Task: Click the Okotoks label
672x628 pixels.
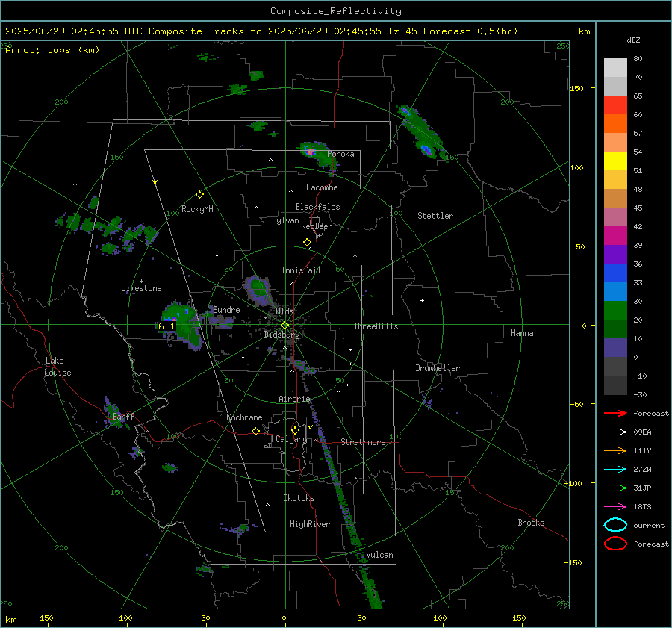Action: (299, 498)
